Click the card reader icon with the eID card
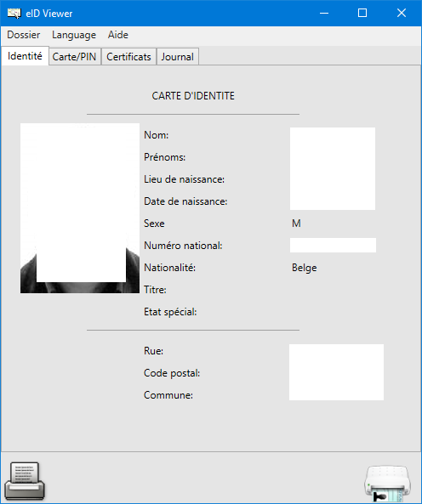 (387, 483)
